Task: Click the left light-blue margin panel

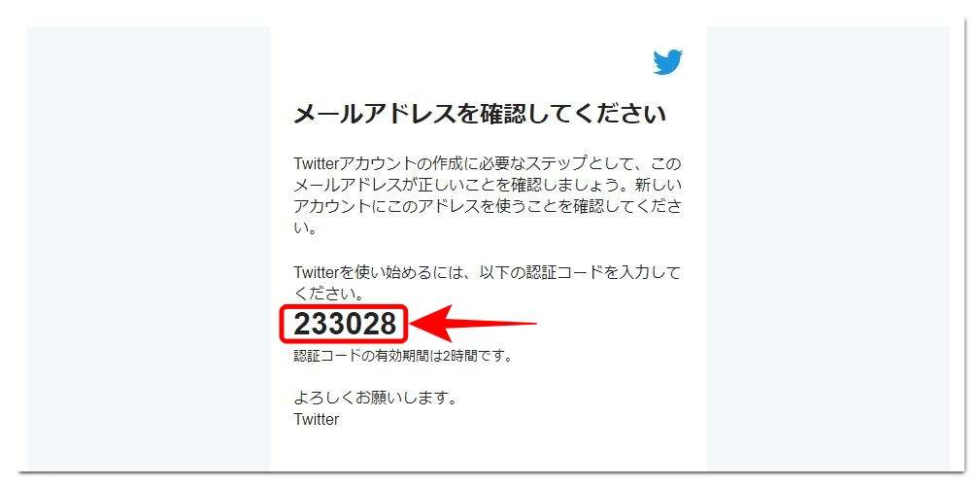Action: tap(149, 249)
